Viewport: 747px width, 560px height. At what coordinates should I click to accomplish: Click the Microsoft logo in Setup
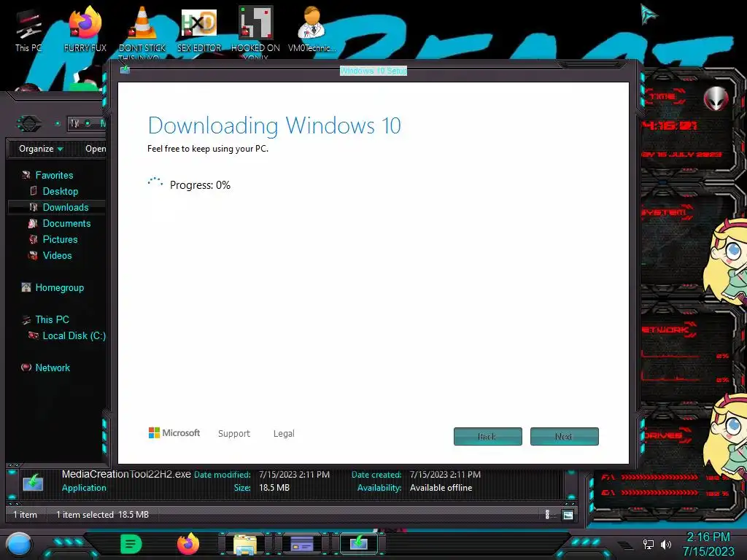(174, 433)
